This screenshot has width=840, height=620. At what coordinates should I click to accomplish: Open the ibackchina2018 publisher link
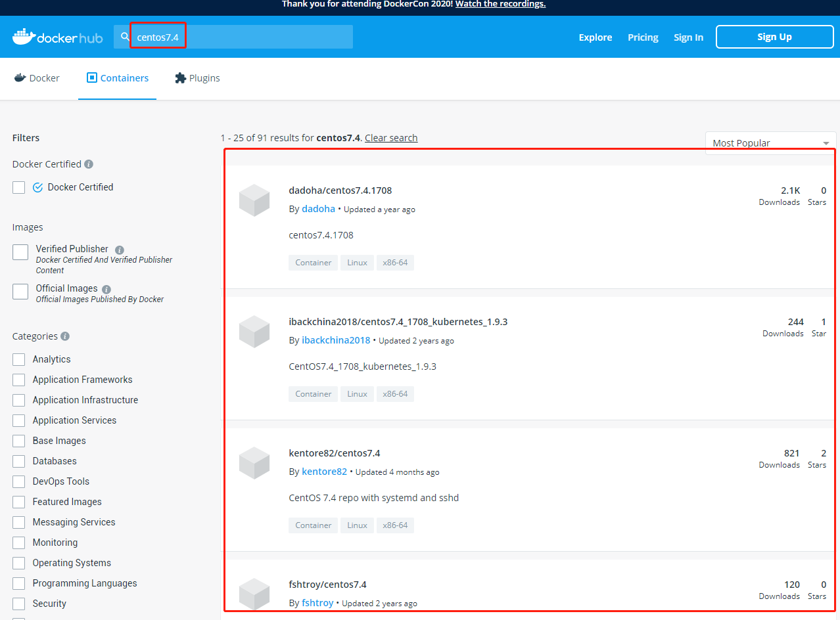(x=336, y=340)
